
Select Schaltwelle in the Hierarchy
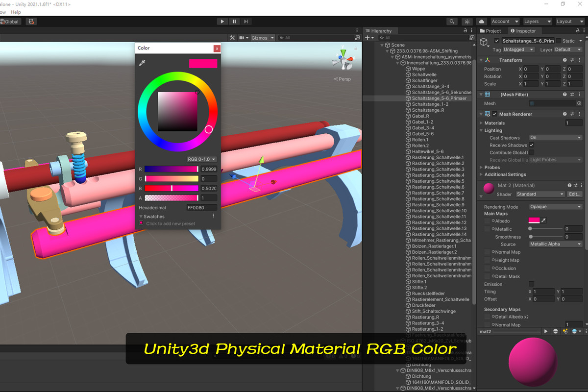click(x=424, y=75)
